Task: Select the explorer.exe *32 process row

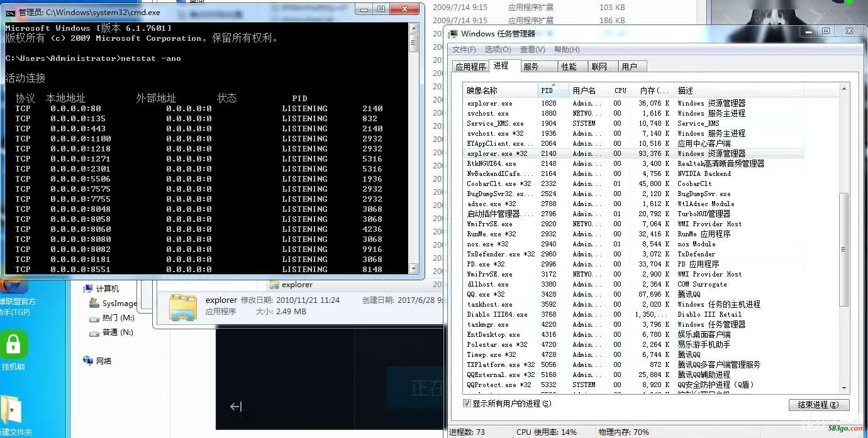Action: coord(633,153)
